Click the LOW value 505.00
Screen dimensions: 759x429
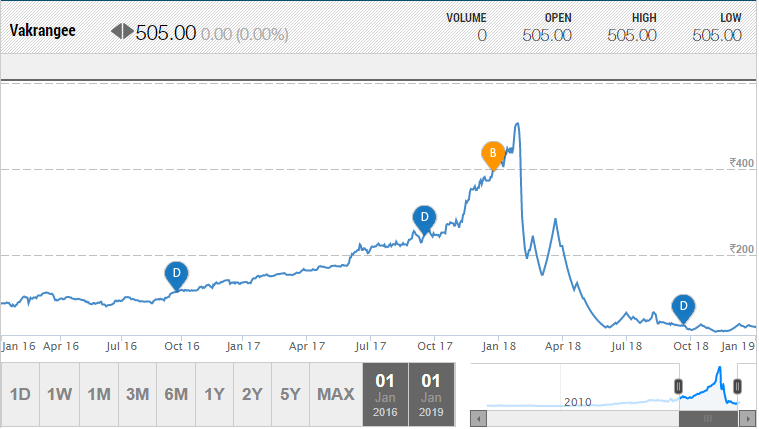717,35
